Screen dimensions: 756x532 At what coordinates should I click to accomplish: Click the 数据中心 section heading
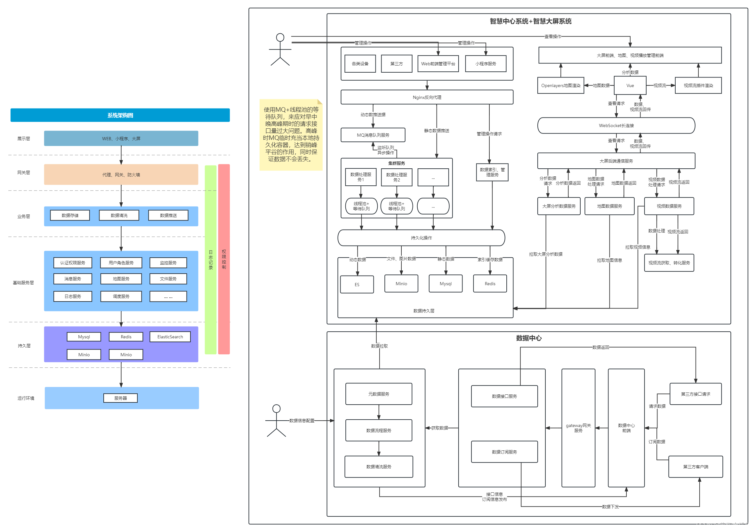pos(529,338)
